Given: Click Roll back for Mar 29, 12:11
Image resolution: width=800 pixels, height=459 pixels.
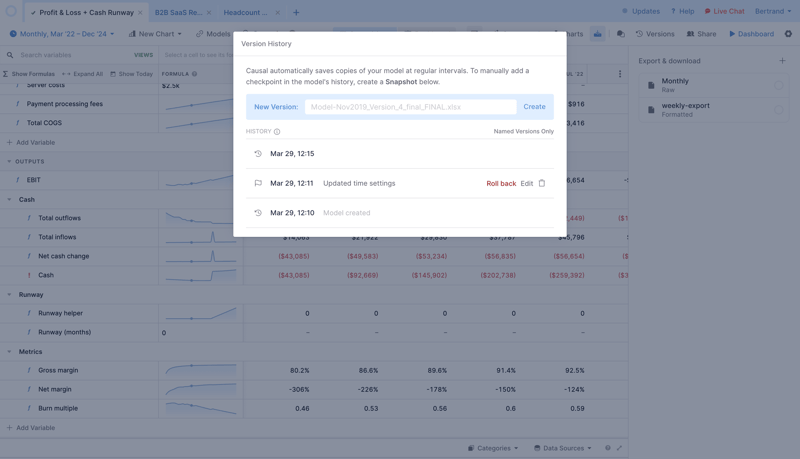Looking at the screenshot, I should click(x=501, y=183).
